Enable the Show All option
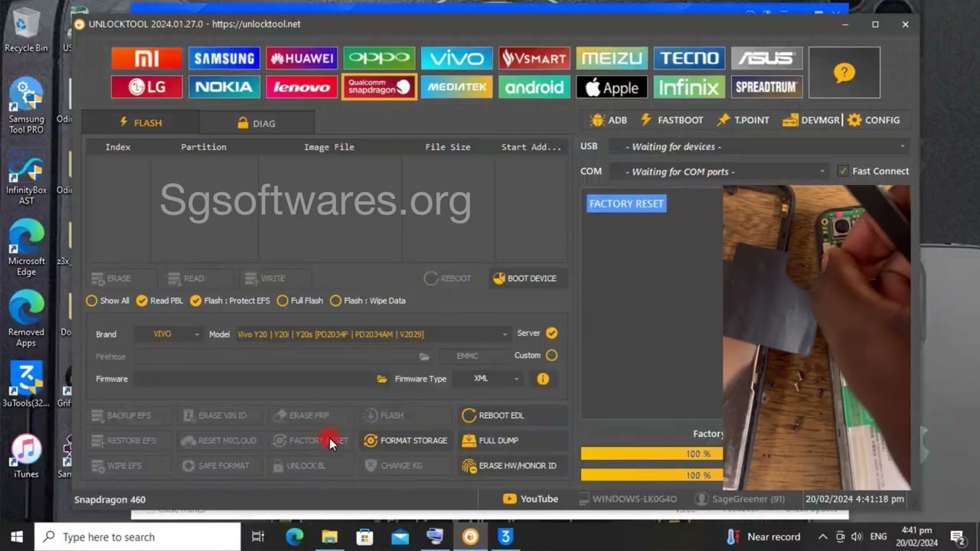Image resolution: width=980 pixels, height=551 pixels. pos(92,301)
